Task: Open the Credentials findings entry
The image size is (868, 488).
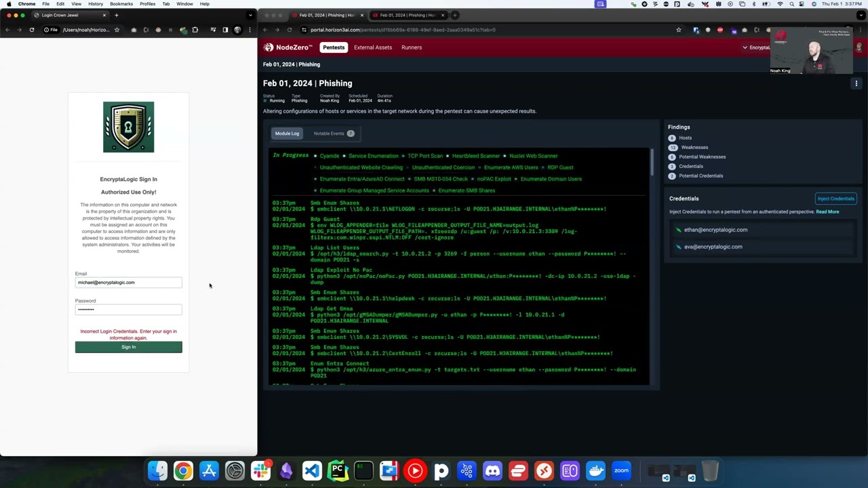Action: [686, 166]
